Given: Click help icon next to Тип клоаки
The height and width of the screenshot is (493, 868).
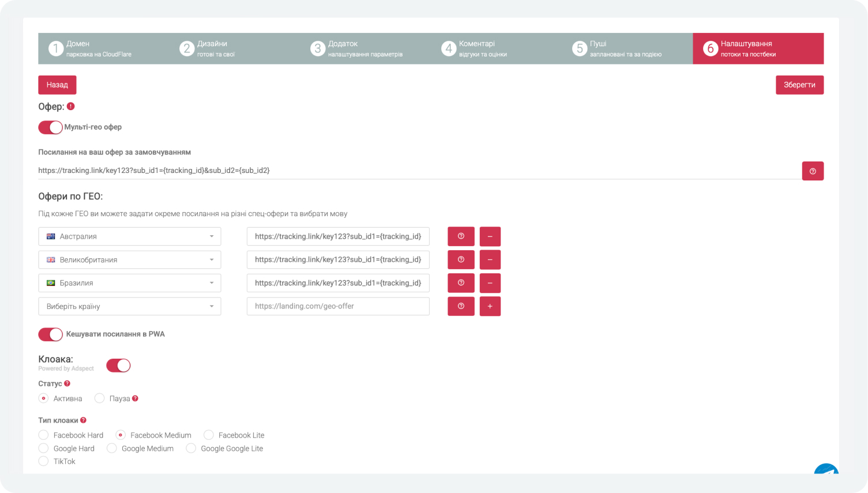Looking at the screenshot, I should point(84,420).
